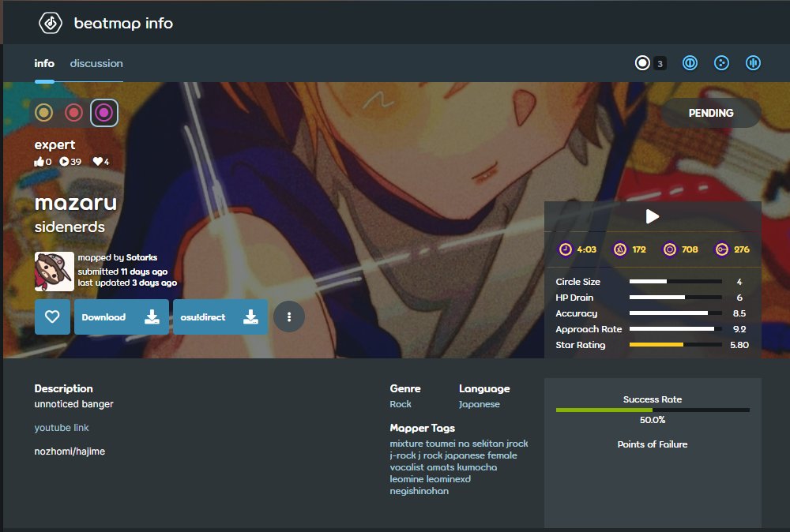Click the Success Rate progress bar

click(x=653, y=410)
